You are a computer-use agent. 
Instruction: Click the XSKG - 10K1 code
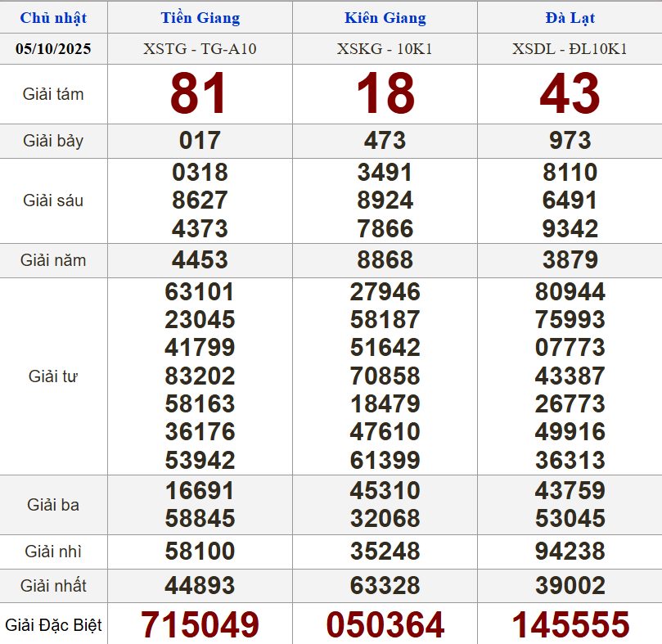tap(385, 49)
